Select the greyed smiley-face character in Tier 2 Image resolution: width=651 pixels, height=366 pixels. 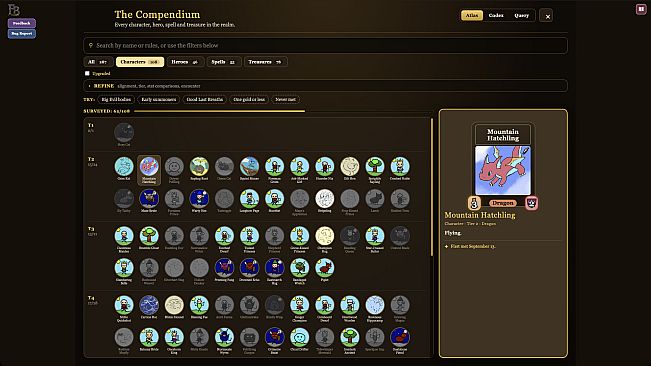click(x=174, y=166)
